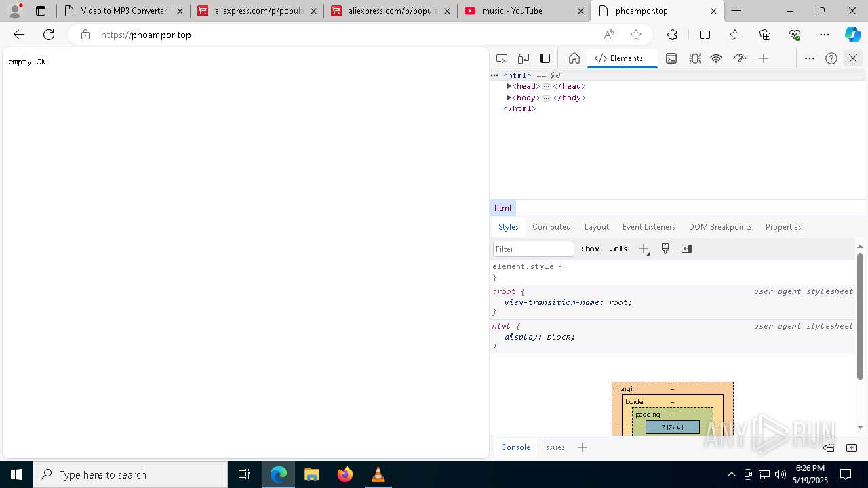
Task: Open the Network tool wifi icon
Action: coord(716,58)
